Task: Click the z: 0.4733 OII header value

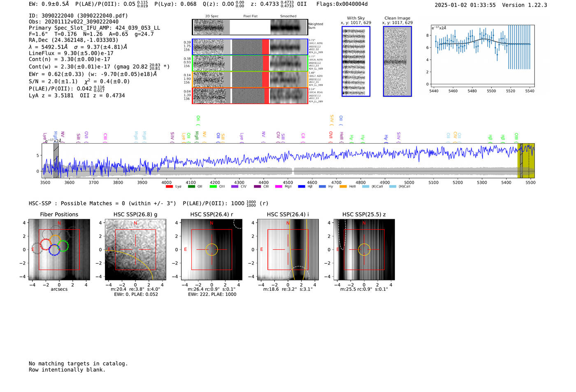Action: 279,4
